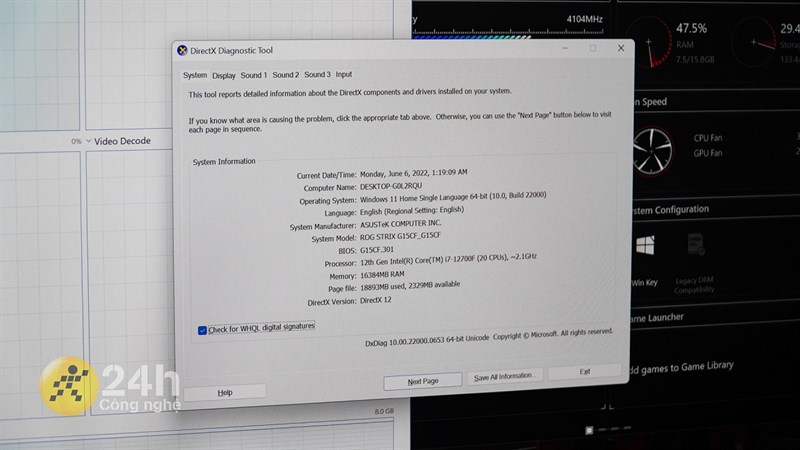Open the Sound 3 tab
The image size is (800, 450).
coord(317,74)
